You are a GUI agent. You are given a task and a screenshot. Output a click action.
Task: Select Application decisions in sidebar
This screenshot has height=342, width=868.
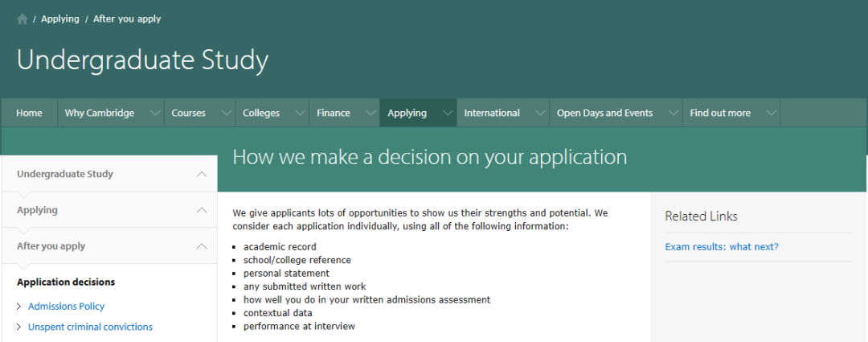[66, 282]
